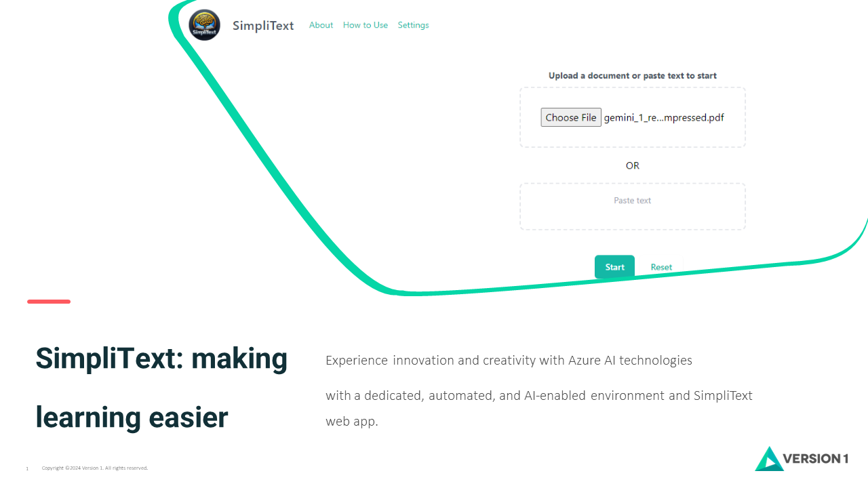Screen dimensions: 868x488
Task: Click the SimpliText brand name in navbar
Action: pyautogui.click(x=263, y=26)
